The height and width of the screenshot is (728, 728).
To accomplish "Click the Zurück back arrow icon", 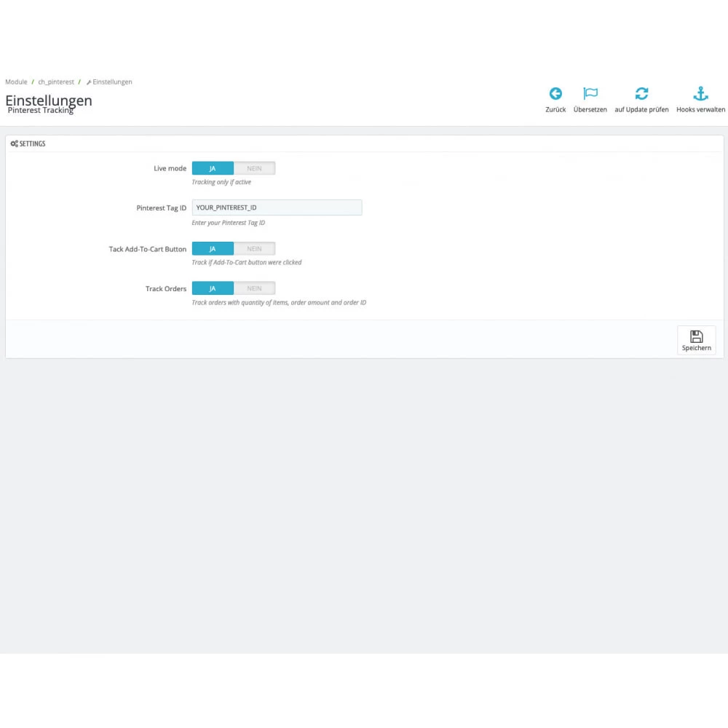I will 555,94.
